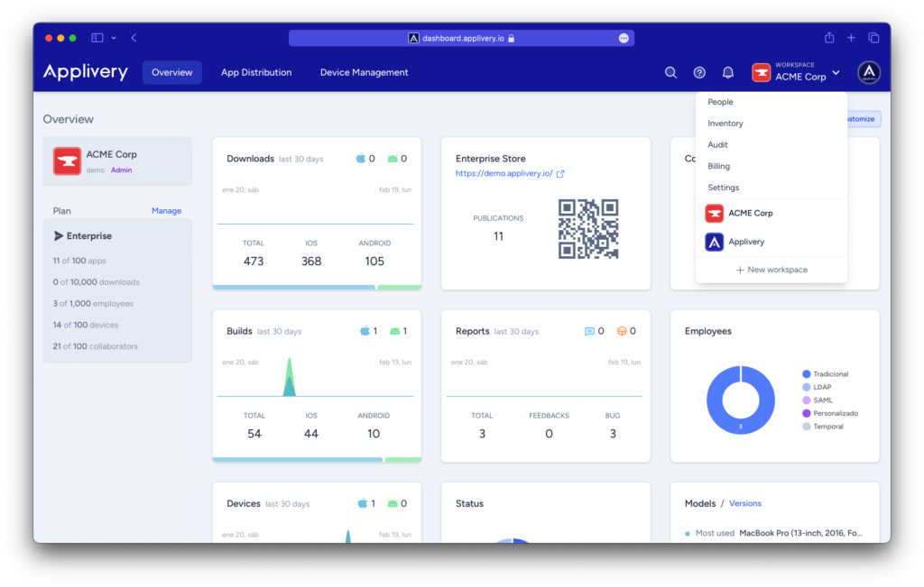The height and width of the screenshot is (587, 924).
Task: Toggle the Personalizado legend entry
Action: click(x=830, y=413)
